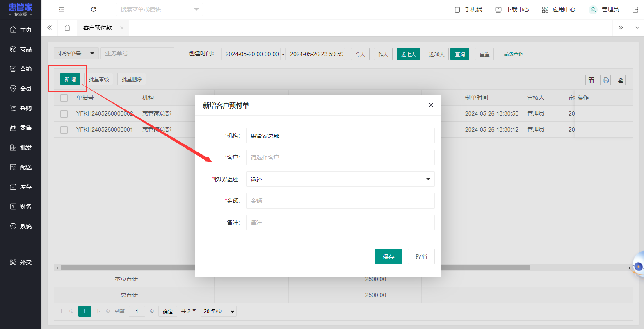644x329 pixels.
Task: Toggle the select-all checkbox in table header
Action: tap(64, 98)
